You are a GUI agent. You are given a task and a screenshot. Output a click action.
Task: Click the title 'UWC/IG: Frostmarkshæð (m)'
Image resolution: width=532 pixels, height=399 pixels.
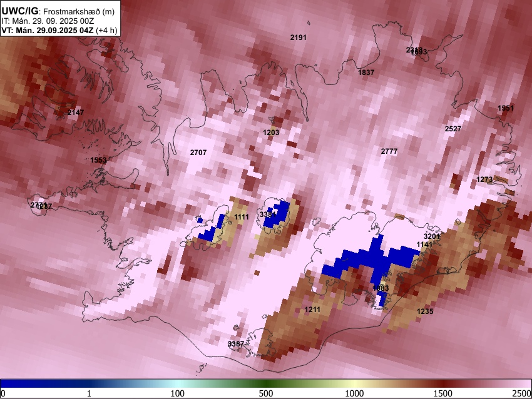(58, 11)
